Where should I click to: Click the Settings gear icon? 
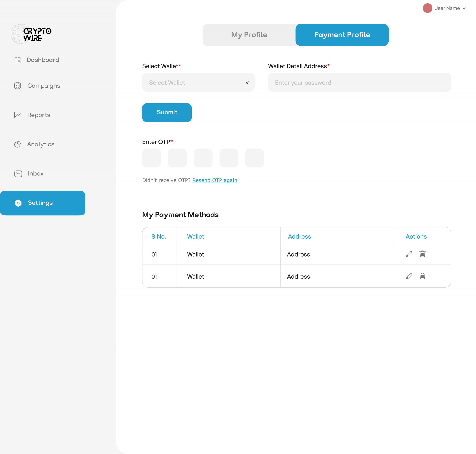18,203
